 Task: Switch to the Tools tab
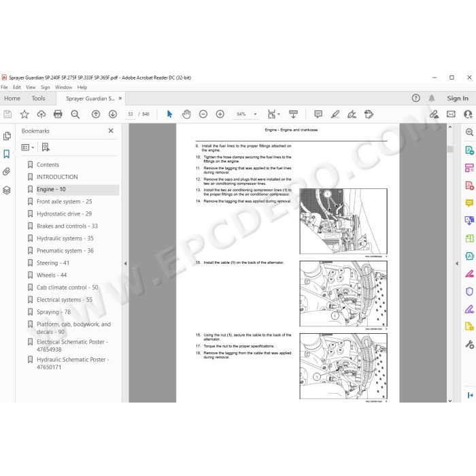tap(38, 99)
